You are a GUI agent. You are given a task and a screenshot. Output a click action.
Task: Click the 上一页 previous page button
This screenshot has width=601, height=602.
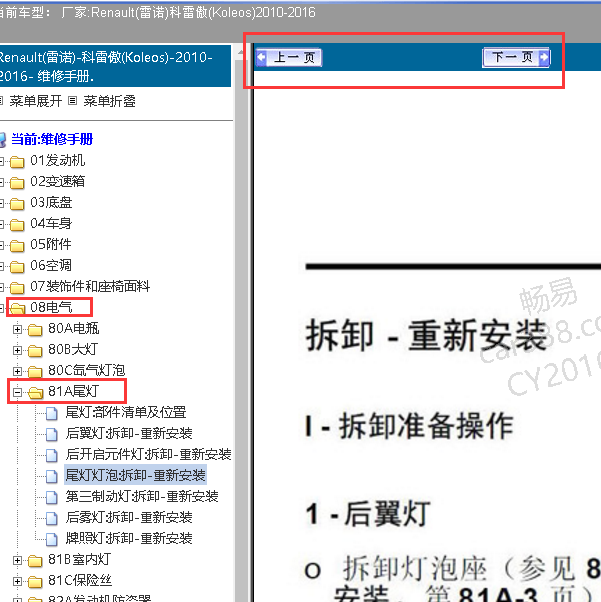pos(288,58)
